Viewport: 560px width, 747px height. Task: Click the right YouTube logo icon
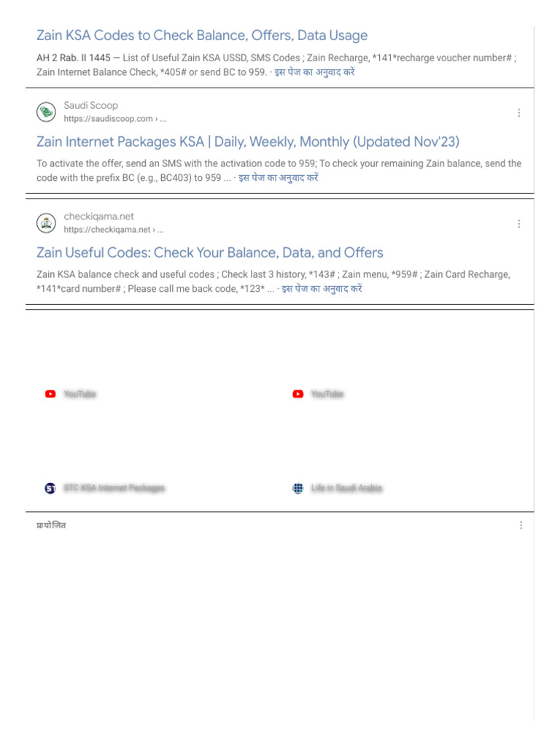click(298, 394)
